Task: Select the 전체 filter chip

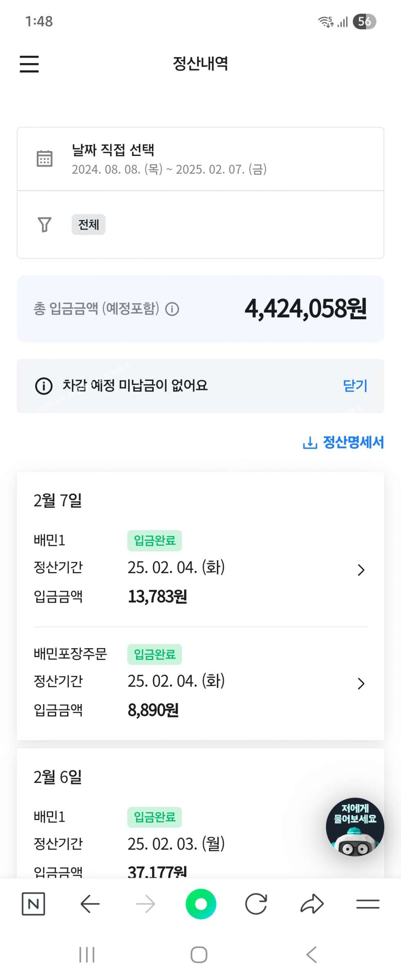Action: 88,225
